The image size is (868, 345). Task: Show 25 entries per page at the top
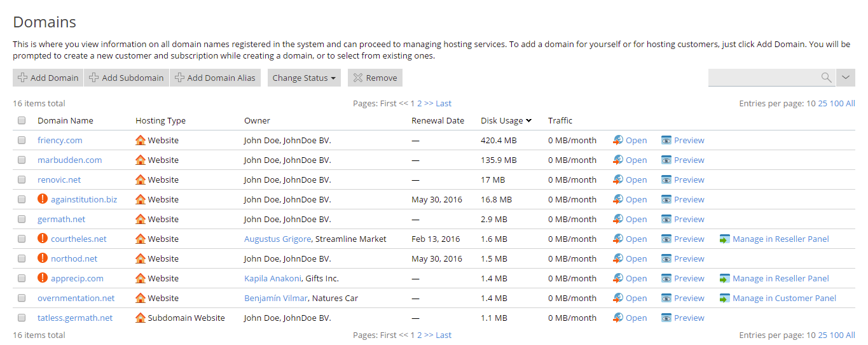tap(822, 103)
